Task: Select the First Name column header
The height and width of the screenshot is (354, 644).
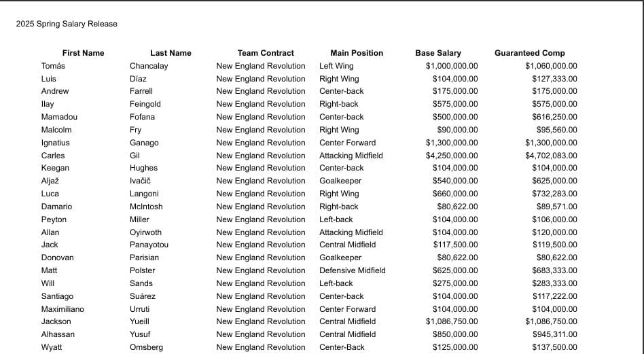Action: [83, 53]
